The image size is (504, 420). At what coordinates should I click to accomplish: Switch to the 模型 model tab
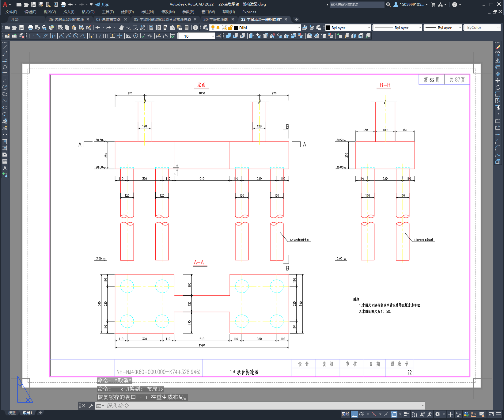pyautogui.click(x=12, y=413)
